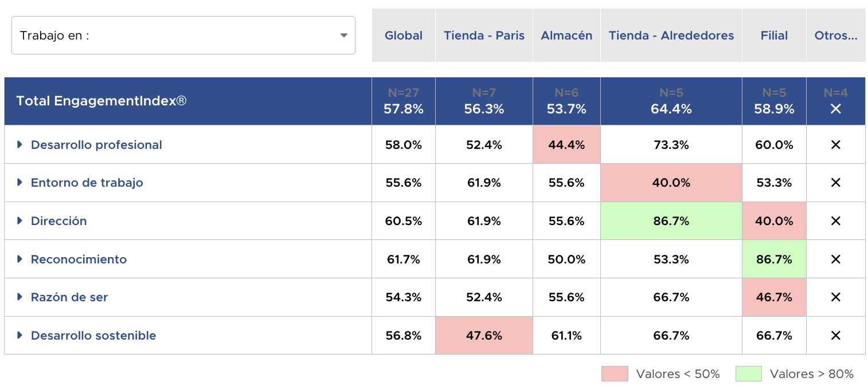868x386 pixels.
Task: Select the Tienda - Alrededores column header
Action: [671, 36]
